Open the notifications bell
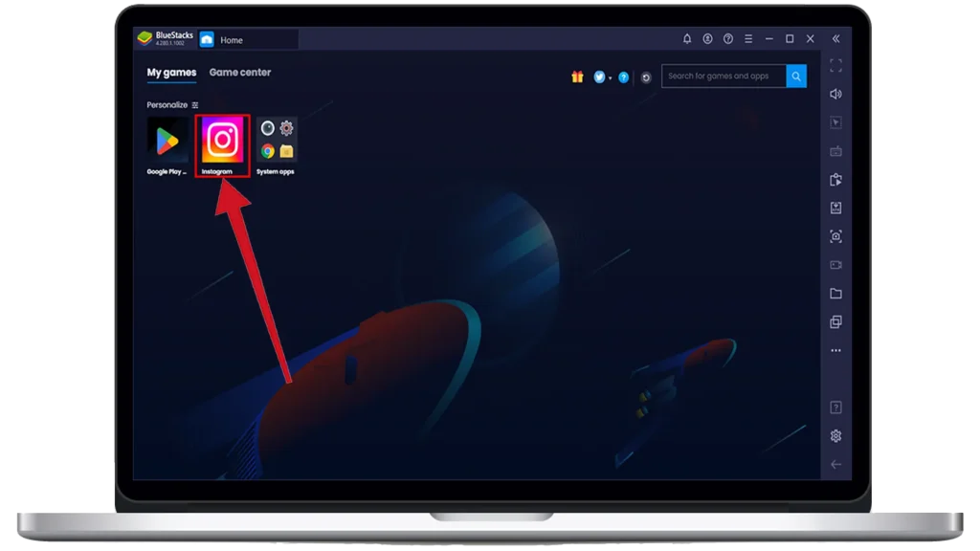The width and height of the screenshot is (980, 551). pos(687,38)
